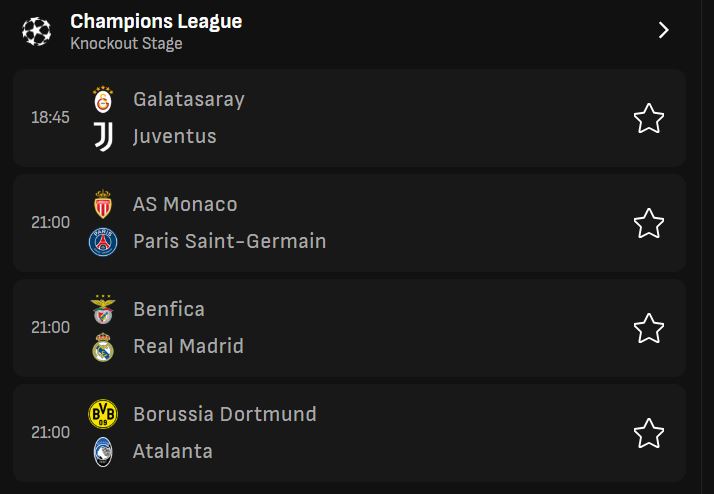Open the Juventus team name
The height and width of the screenshot is (494, 714).
[x=175, y=137]
